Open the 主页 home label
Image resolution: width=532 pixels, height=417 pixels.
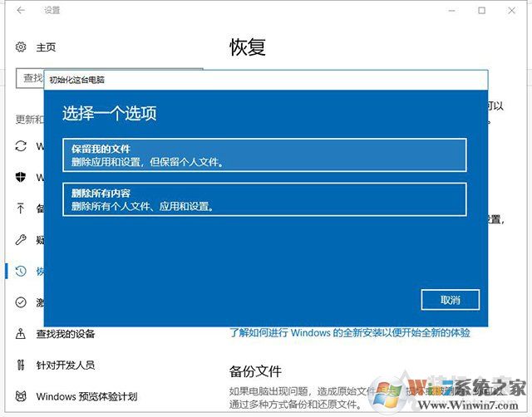coord(46,47)
